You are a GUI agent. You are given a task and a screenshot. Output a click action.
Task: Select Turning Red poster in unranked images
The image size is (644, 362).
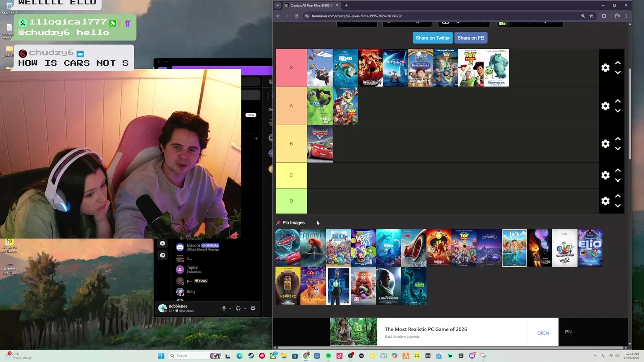pos(363,286)
